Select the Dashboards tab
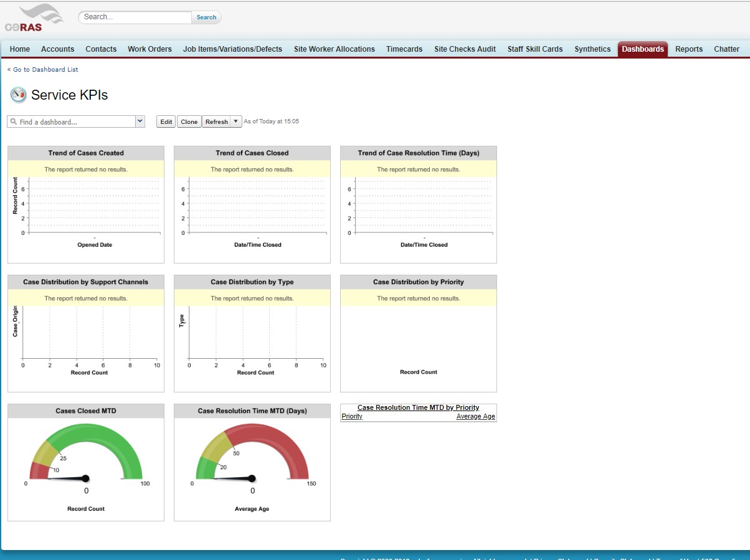750x560 pixels. pos(643,49)
